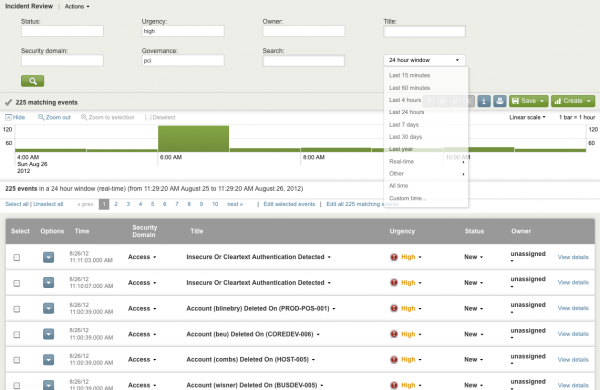Open the 24 hour window time picker
This screenshot has width=600, height=390.
pyautogui.click(x=424, y=60)
